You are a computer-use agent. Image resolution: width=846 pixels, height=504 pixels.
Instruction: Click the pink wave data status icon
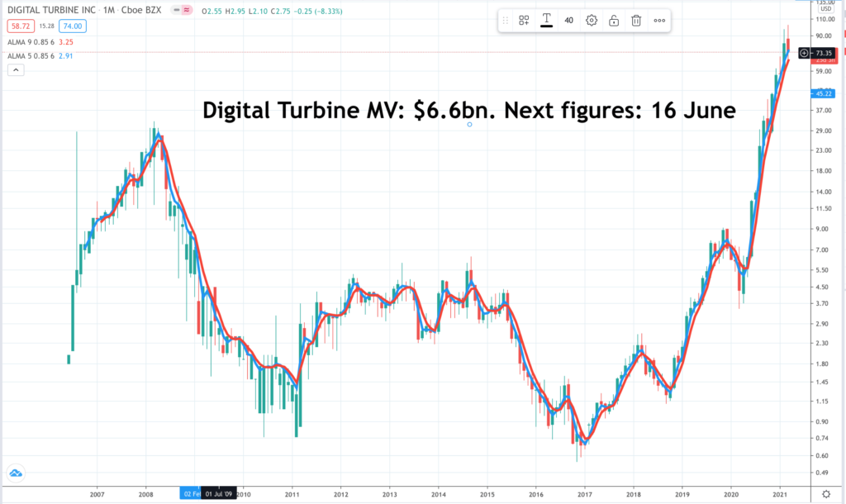click(187, 10)
